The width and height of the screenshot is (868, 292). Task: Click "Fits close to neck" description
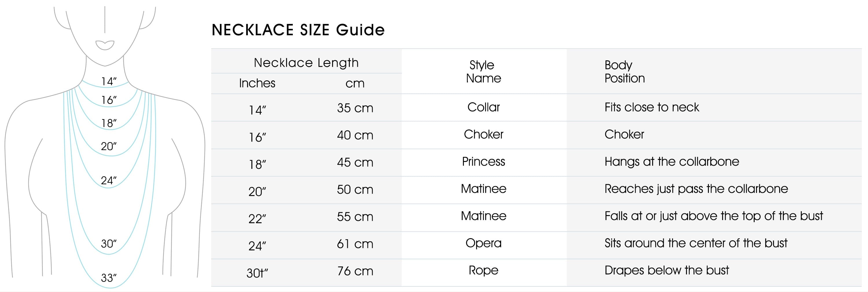point(651,107)
